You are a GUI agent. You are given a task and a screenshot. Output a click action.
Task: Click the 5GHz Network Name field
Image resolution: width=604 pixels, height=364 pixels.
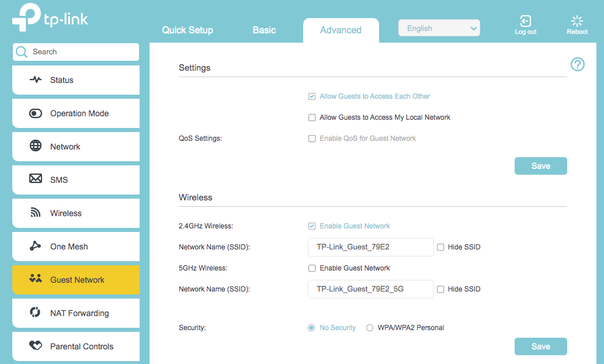370,289
